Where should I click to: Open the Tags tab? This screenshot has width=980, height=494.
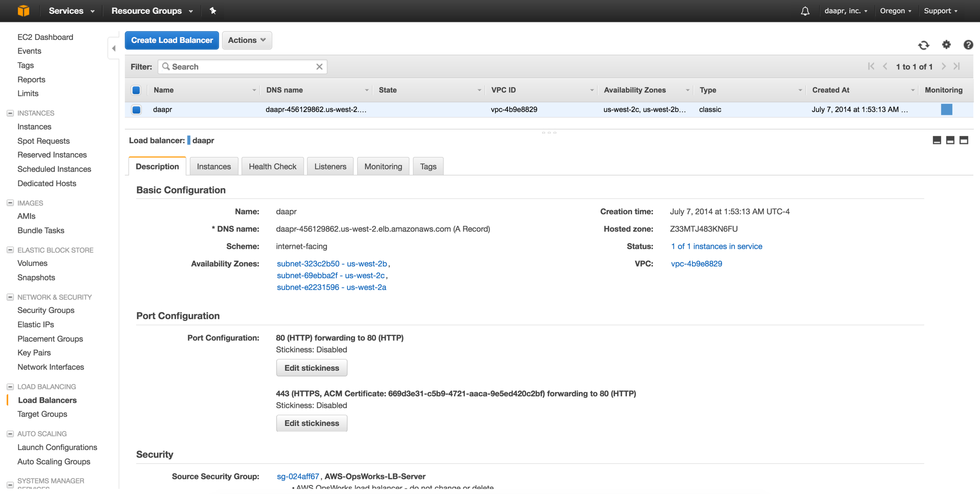tap(428, 166)
